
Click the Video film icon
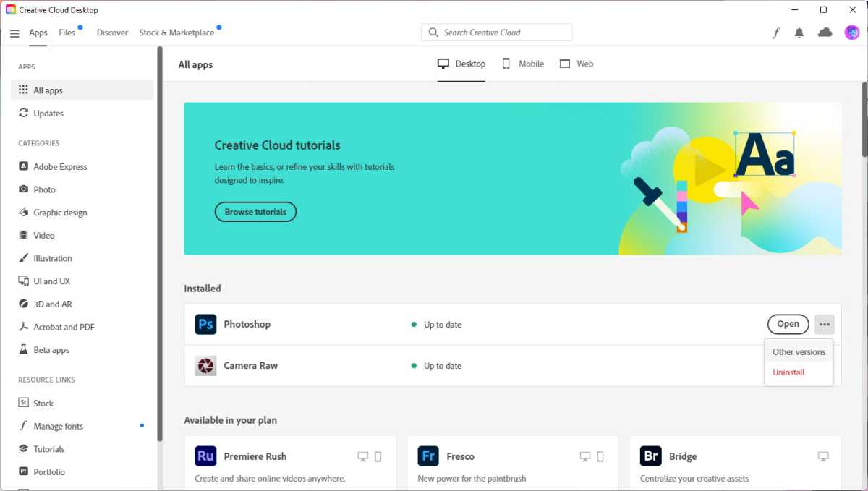pos(23,235)
